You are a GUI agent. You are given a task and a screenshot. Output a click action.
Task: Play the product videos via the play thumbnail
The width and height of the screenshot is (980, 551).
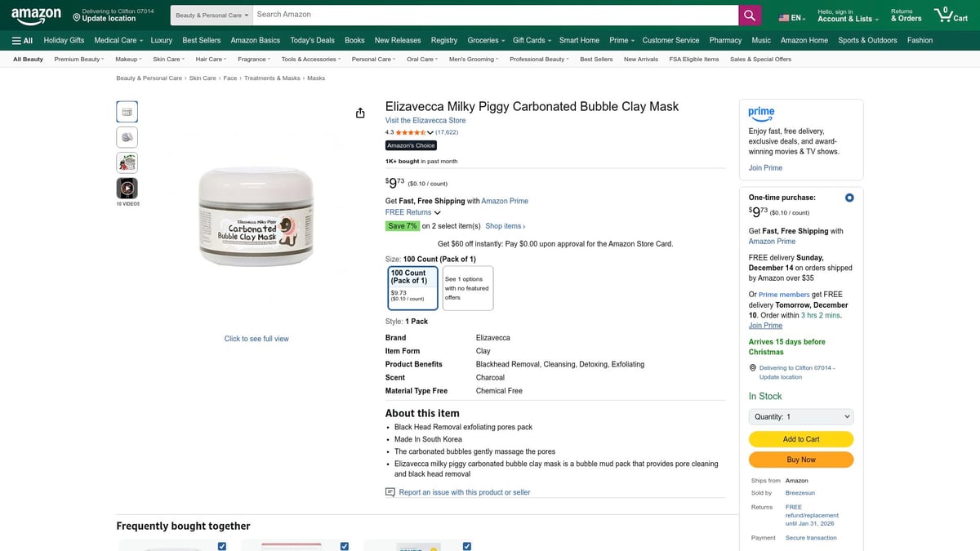(127, 189)
